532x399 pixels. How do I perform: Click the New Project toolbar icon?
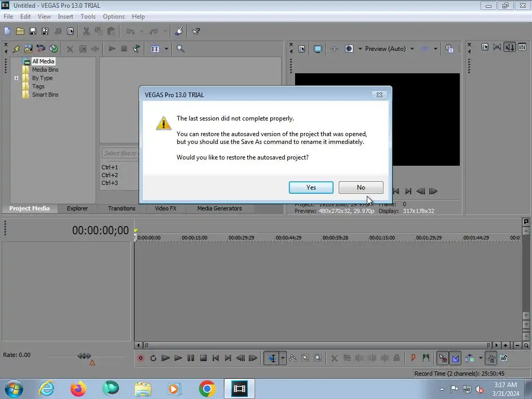click(x=7, y=31)
